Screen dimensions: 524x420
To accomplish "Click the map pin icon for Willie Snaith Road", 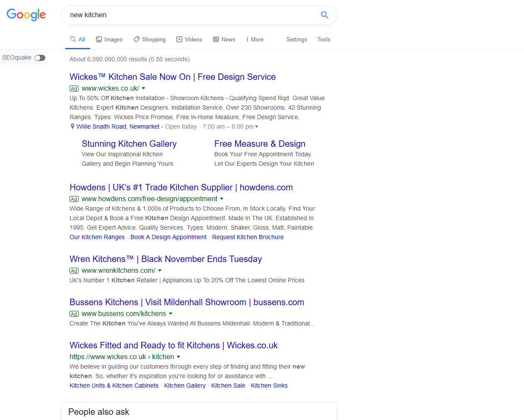I will pos(73,127).
